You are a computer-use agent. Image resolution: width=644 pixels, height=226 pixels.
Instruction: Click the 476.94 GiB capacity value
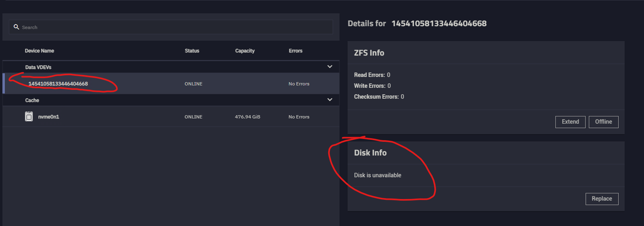coord(248,117)
